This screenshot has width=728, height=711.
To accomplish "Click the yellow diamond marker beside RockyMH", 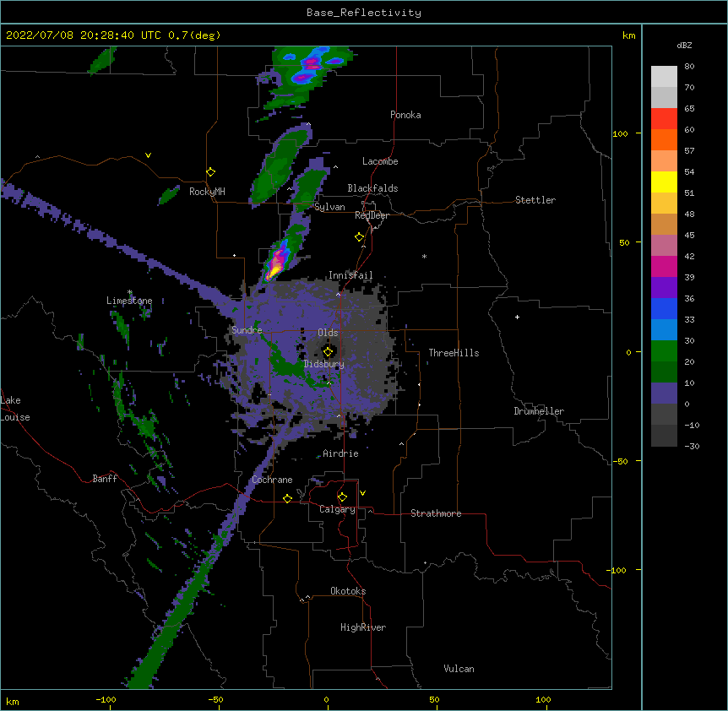I will point(210,172).
